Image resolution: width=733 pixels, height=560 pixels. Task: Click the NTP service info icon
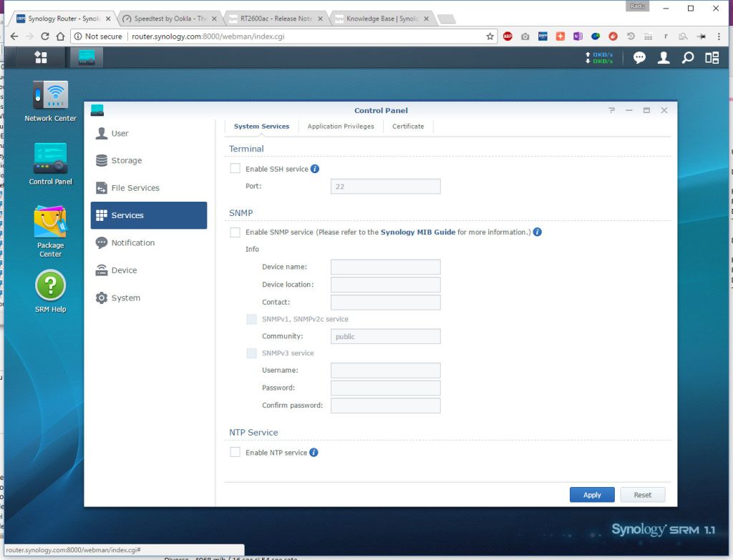[x=314, y=452]
